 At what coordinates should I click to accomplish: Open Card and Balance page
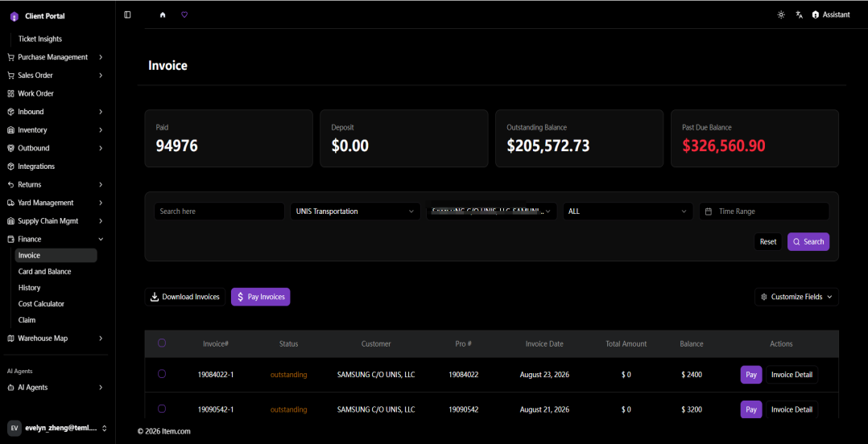44,272
